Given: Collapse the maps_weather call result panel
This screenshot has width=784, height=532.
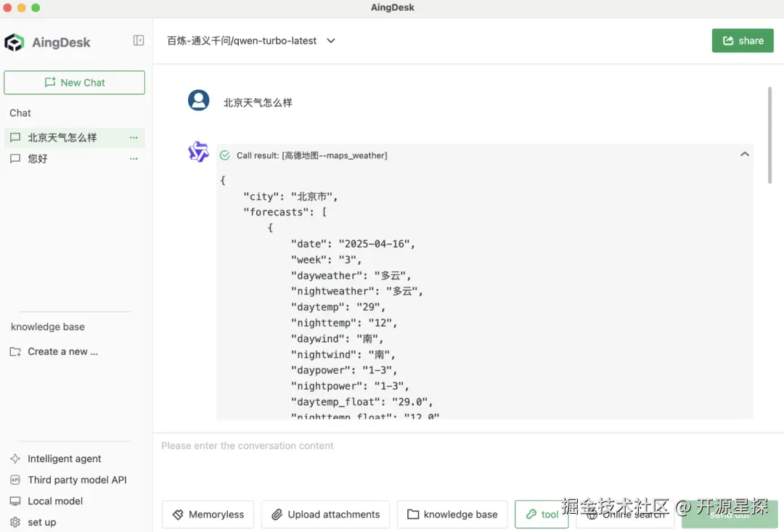Looking at the screenshot, I should [745, 154].
